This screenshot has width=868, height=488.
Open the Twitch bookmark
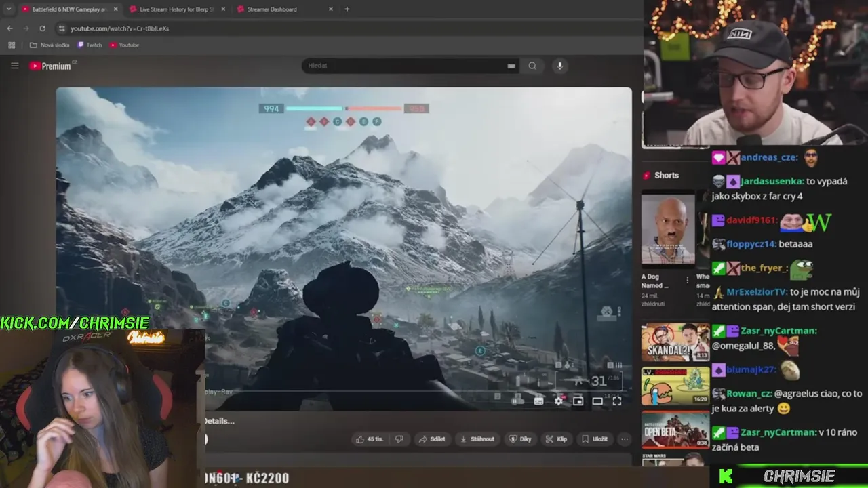[90, 45]
